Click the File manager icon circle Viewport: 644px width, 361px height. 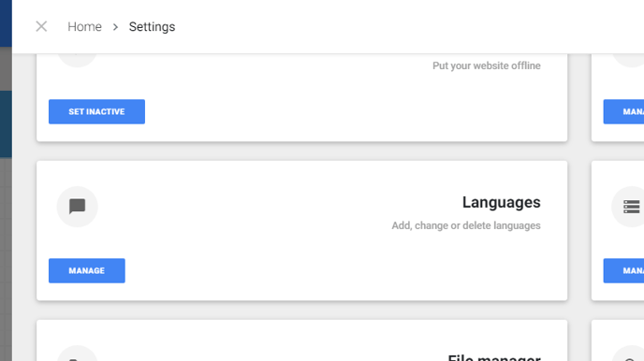(x=77, y=354)
